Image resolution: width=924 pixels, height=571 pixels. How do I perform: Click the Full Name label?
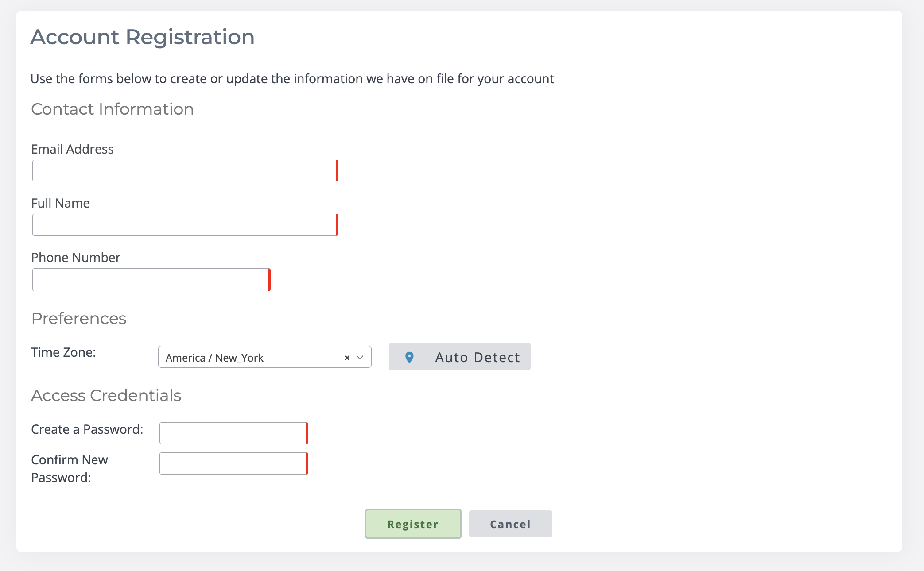pyautogui.click(x=61, y=203)
